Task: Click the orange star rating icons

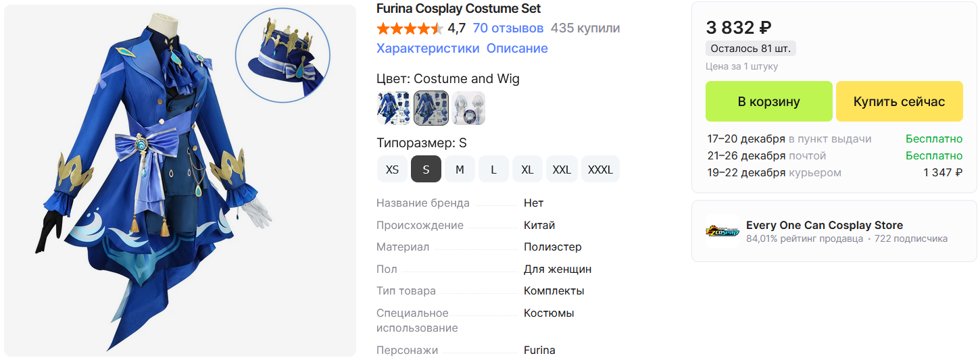Action: pos(410,28)
